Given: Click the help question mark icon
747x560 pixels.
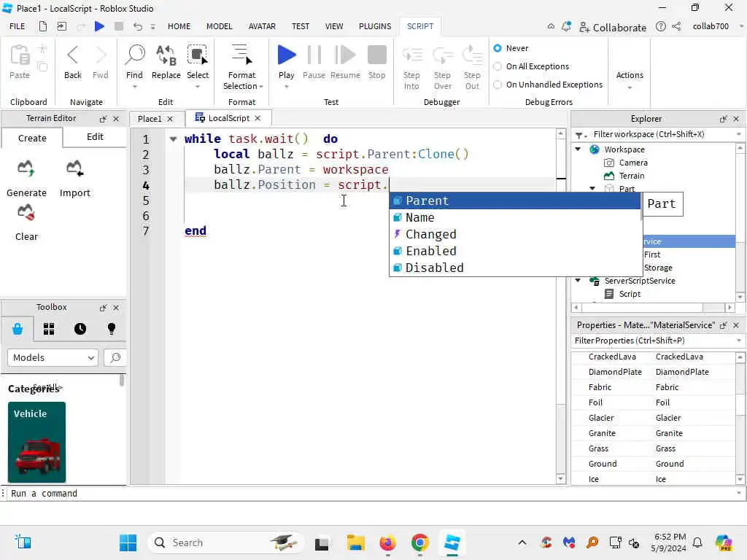Looking at the screenshot, I should point(660,26).
